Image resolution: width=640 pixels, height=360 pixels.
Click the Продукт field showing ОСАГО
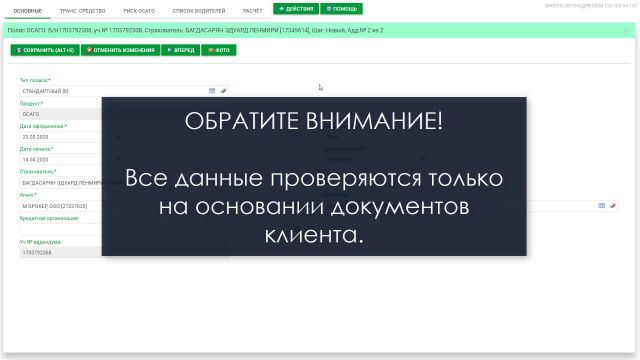tap(60, 114)
